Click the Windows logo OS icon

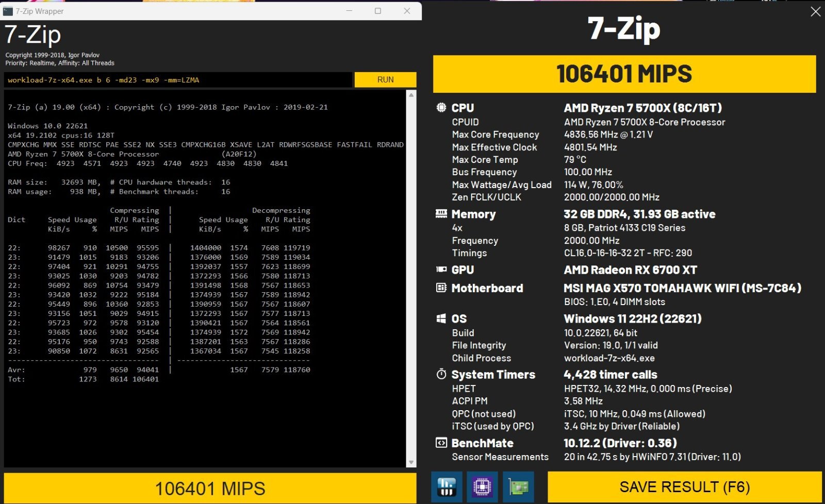click(441, 318)
